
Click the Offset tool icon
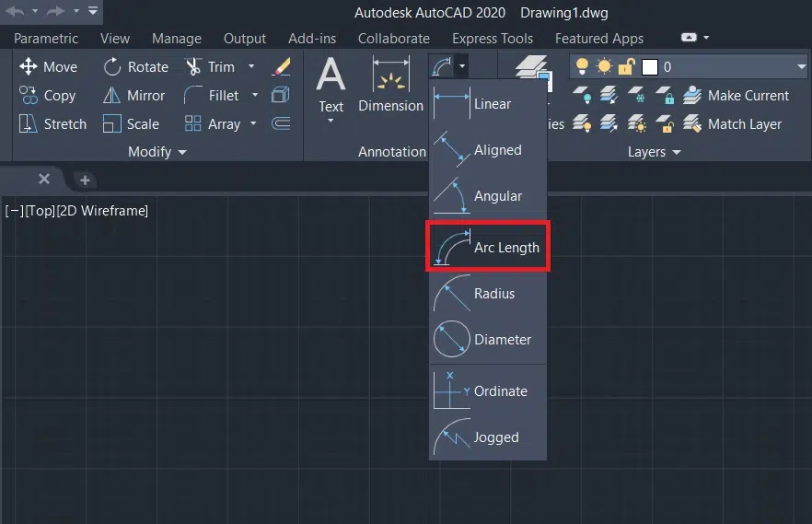[282, 123]
